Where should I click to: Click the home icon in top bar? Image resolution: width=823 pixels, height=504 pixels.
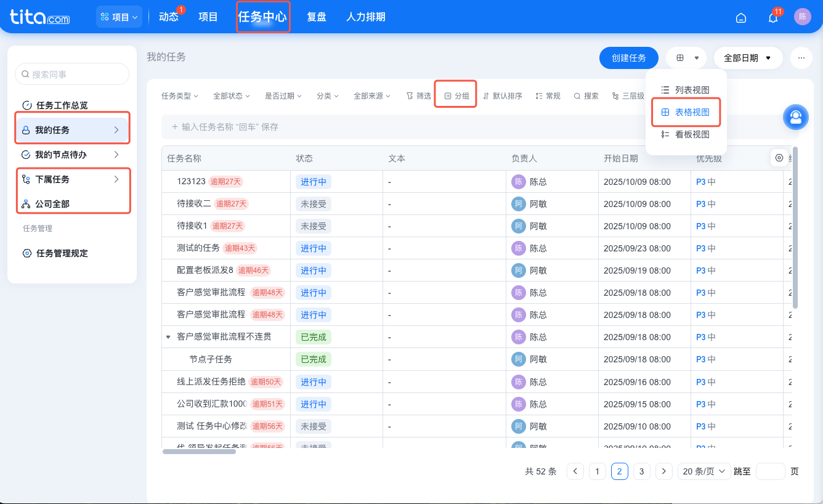[x=740, y=17]
